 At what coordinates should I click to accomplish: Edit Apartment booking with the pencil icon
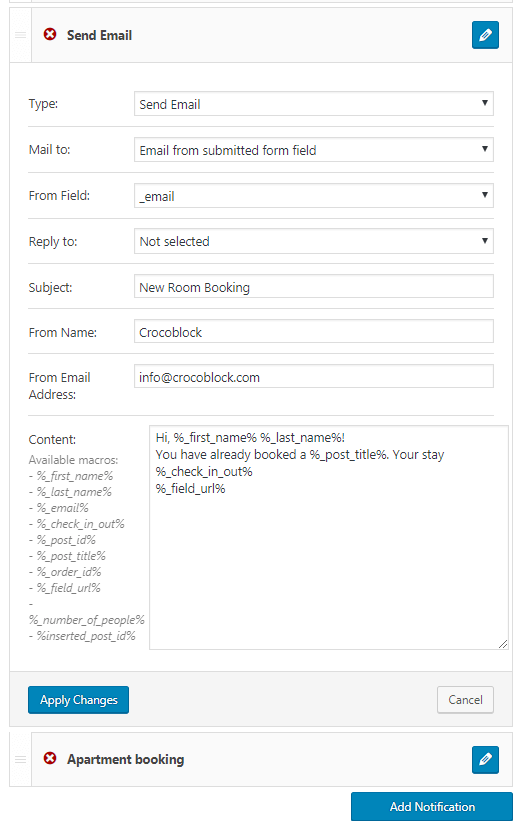point(485,760)
